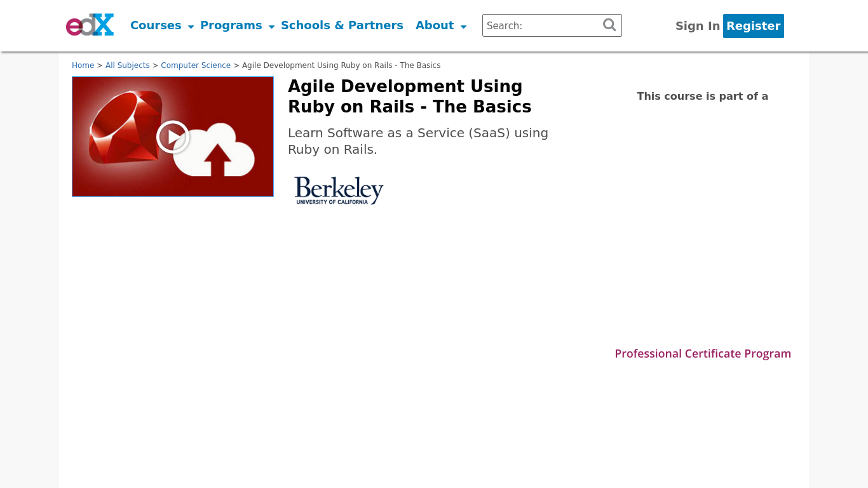Focus the Search input field
The image size is (868, 488).
tap(541, 26)
